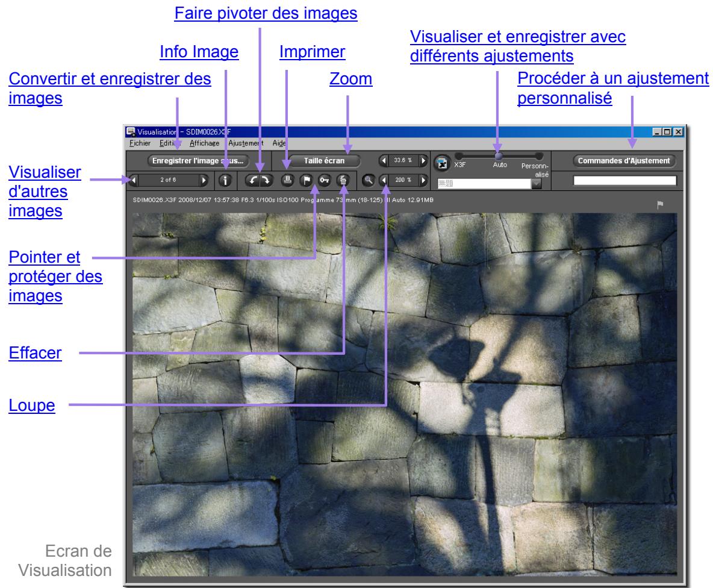Click the adjustment settings name combo box
The height and width of the screenshot is (588, 713).
coord(484,184)
